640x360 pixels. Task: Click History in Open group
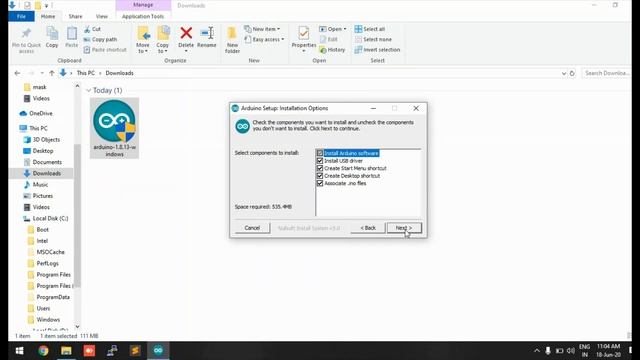[x=332, y=50]
